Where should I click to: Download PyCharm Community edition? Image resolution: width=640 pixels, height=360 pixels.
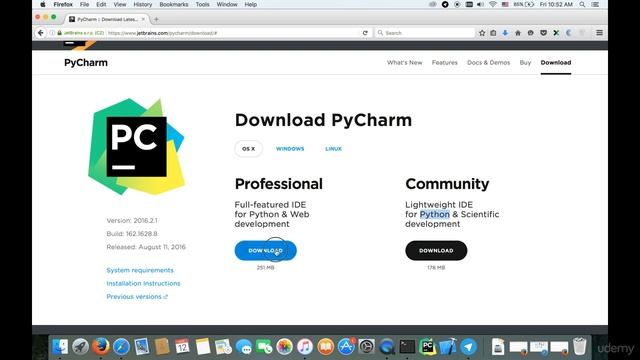(436, 251)
